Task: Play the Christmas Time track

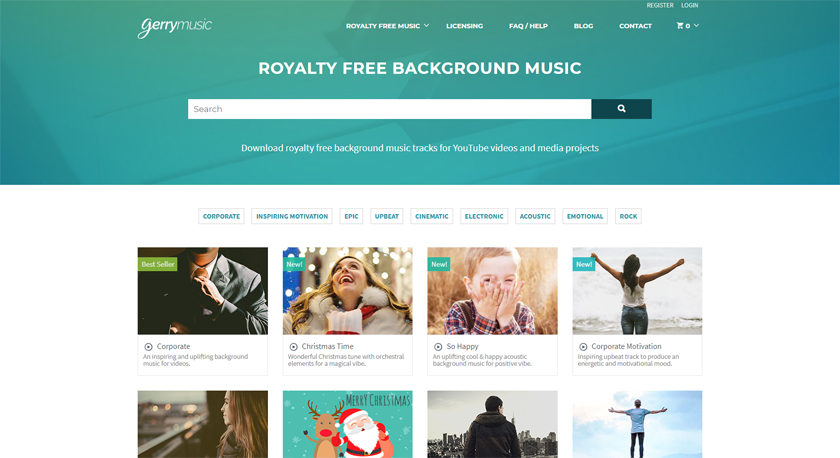Action: (294, 347)
